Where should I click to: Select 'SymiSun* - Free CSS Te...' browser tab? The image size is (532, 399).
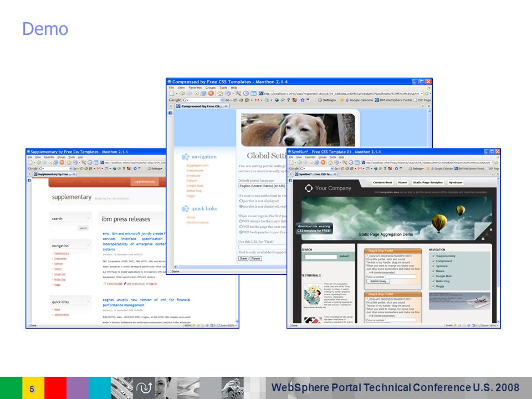tap(315, 174)
